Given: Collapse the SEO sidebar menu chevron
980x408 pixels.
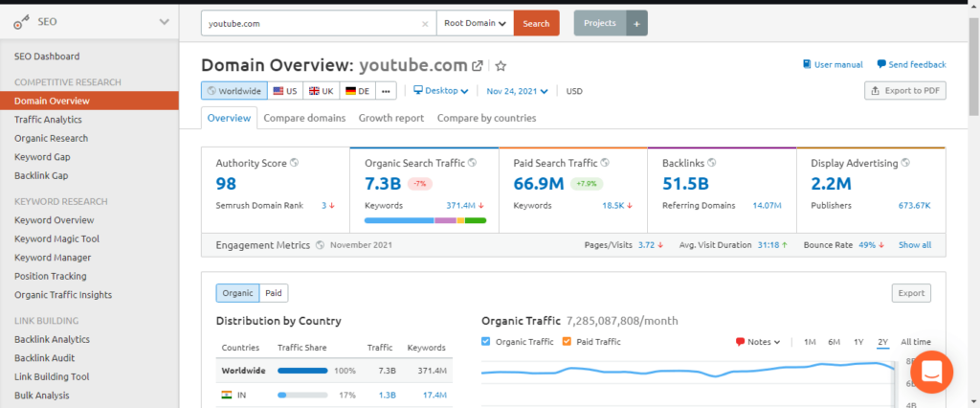Looking at the screenshot, I should pyautogui.click(x=164, y=22).
